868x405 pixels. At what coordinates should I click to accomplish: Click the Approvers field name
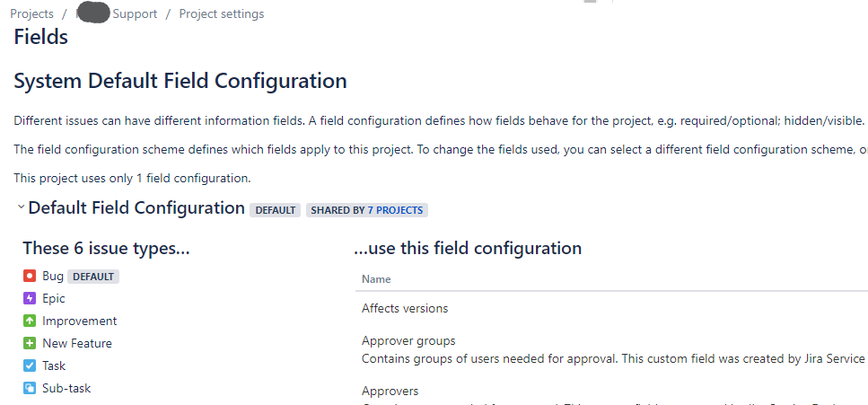tap(390, 392)
